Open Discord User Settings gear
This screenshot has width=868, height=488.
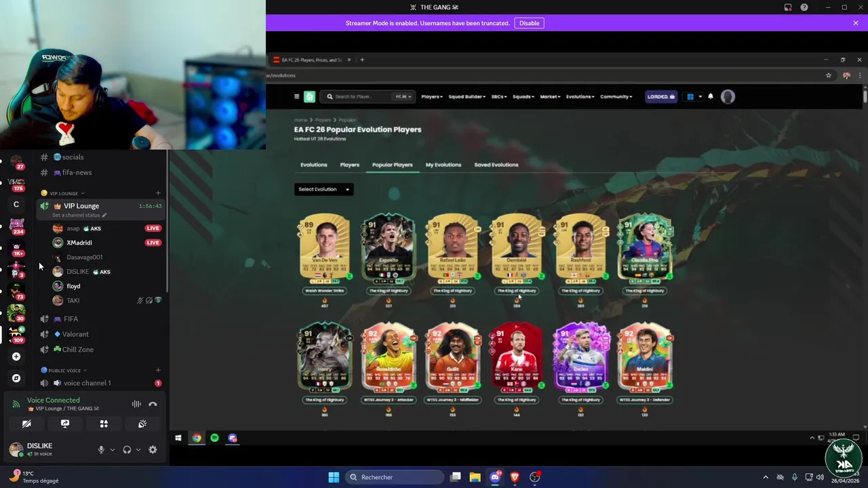tap(153, 449)
